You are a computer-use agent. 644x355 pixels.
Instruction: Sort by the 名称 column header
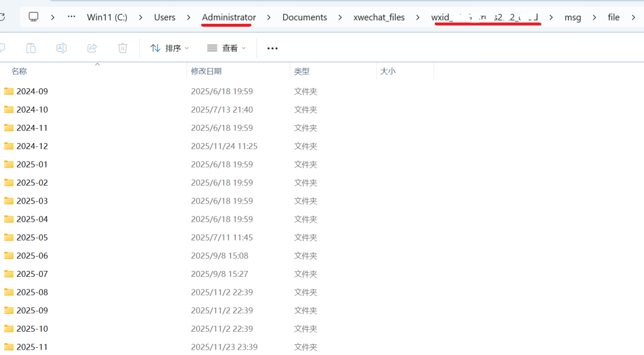(x=19, y=71)
